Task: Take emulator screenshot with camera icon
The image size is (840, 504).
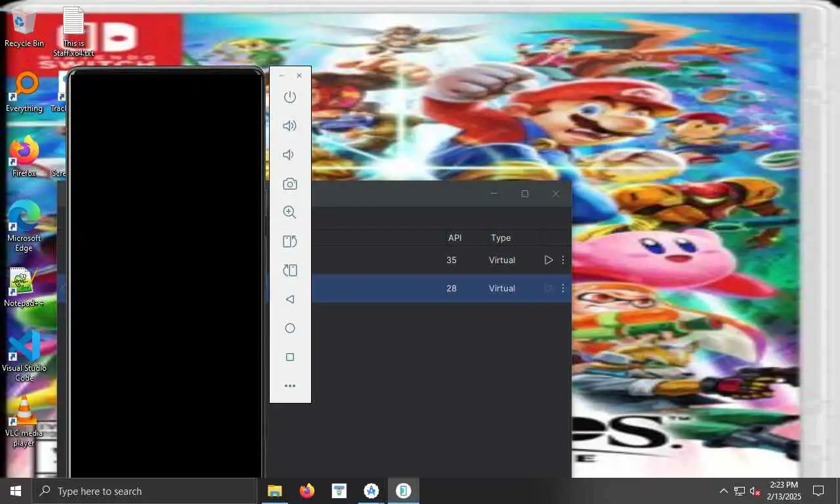Action: click(289, 184)
